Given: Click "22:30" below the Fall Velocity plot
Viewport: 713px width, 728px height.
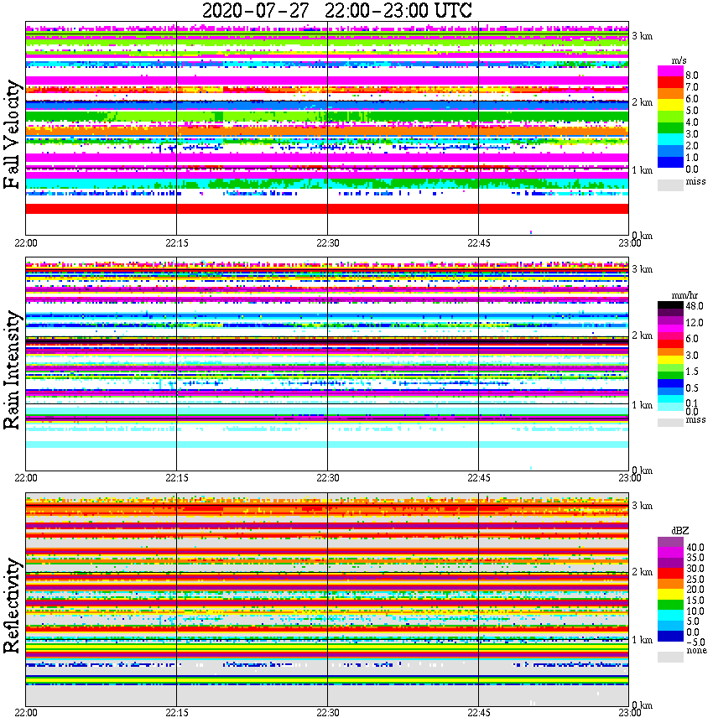Looking at the screenshot, I should pos(328,243).
